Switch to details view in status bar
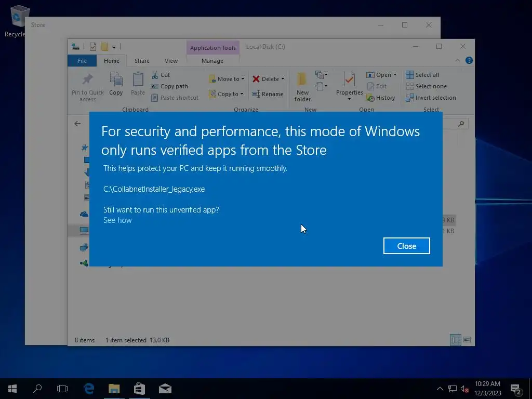 pos(455,340)
